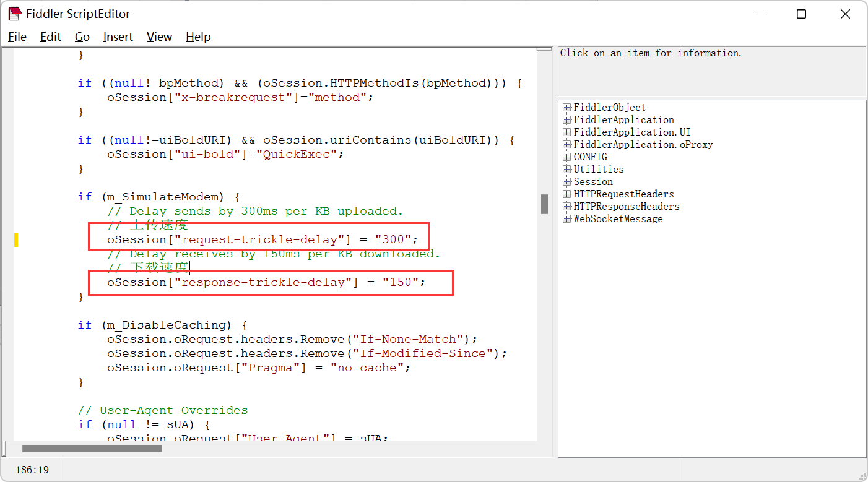
Task: Click the uiBoldURI condition line
Action: pos(296,140)
